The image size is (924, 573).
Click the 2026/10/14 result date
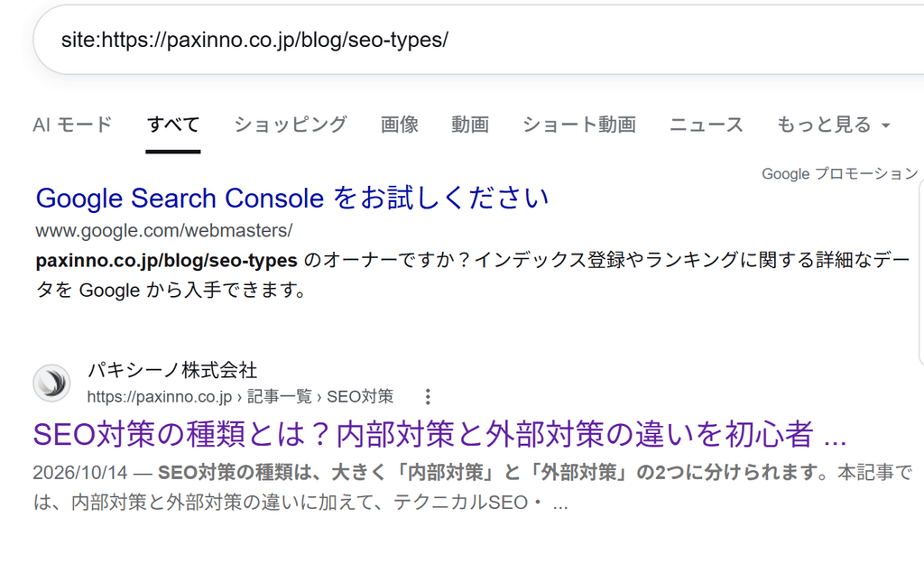click(80, 472)
